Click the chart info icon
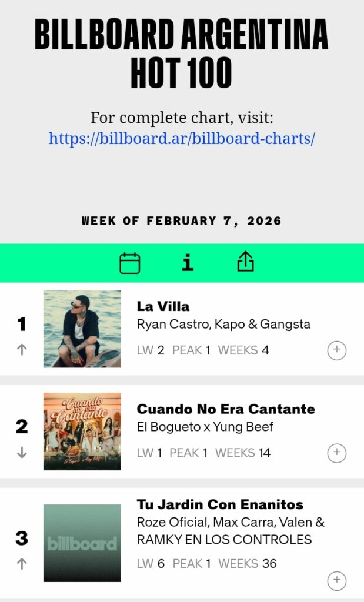Image resolution: width=364 pixels, height=602 pixels. point(188,263)
